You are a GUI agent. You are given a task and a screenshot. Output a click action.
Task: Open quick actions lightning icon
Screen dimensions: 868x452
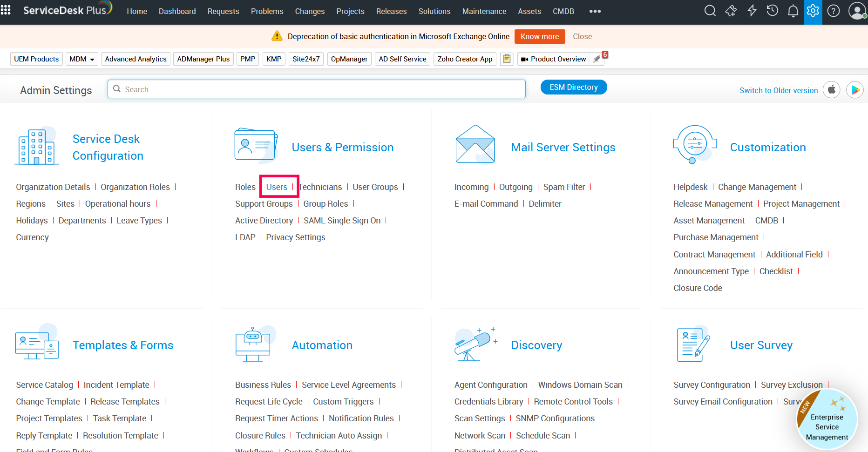pos(752,11)
